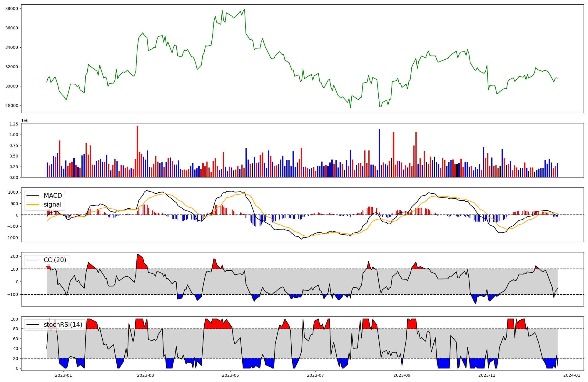Click the 200 CCI axis label
Image resolution: width=588 pixels, height=382 pixels.
14,256
